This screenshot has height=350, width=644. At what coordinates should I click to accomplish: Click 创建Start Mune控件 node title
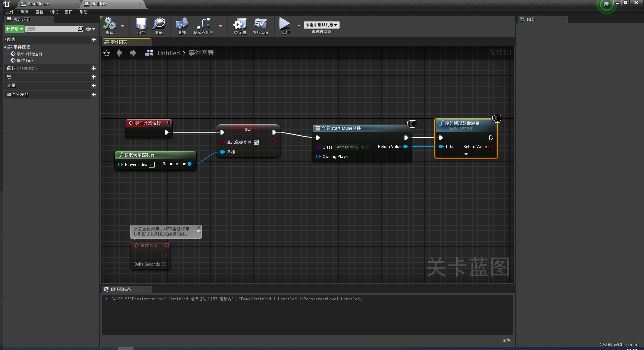pyautogui.click(x=341, y=128)
